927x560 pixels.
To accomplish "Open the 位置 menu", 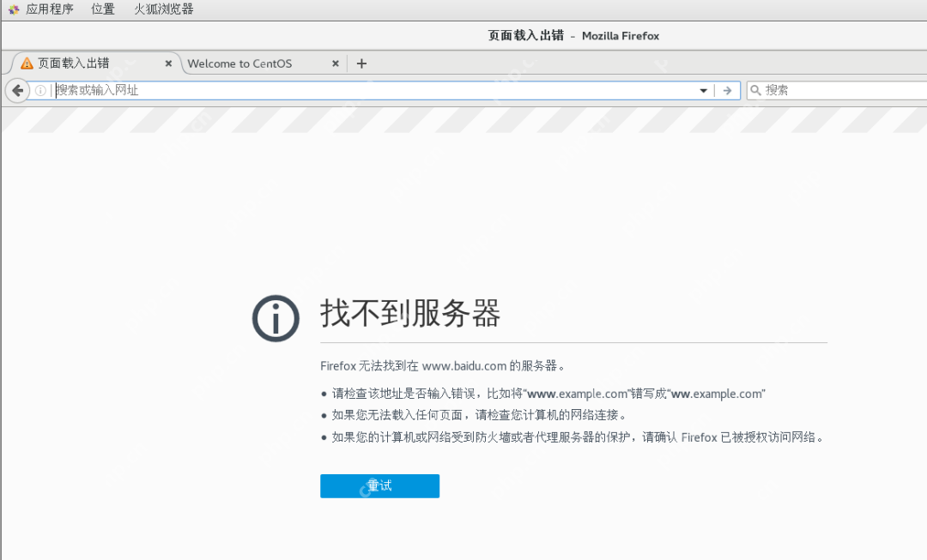I will (x=103, y=9).
